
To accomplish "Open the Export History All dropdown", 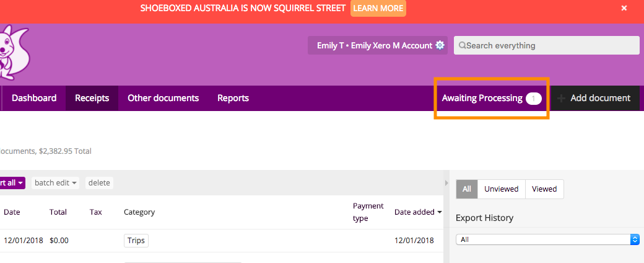I will coord(547,239).
